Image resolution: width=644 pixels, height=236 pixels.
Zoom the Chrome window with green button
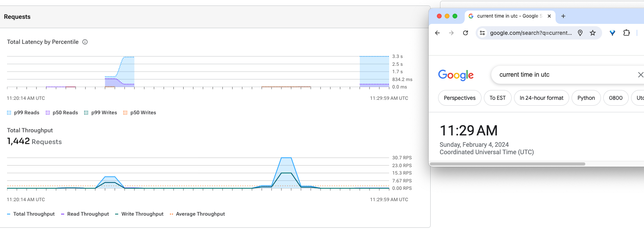tap(455, 16)
